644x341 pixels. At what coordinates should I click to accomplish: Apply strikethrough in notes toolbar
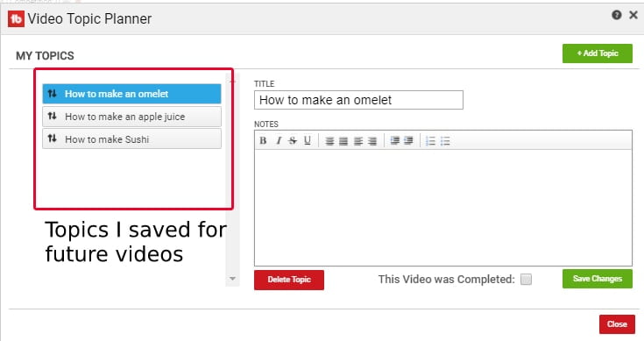293,141
